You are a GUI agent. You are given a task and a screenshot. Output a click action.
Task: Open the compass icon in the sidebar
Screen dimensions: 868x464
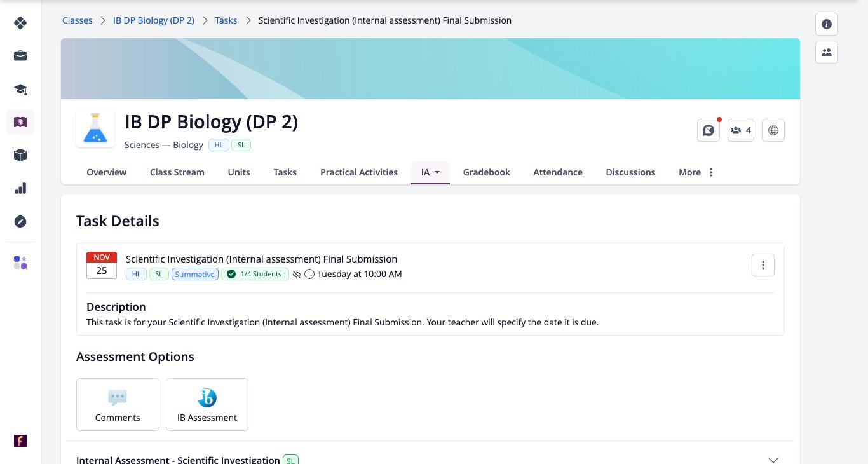[20, 221]
